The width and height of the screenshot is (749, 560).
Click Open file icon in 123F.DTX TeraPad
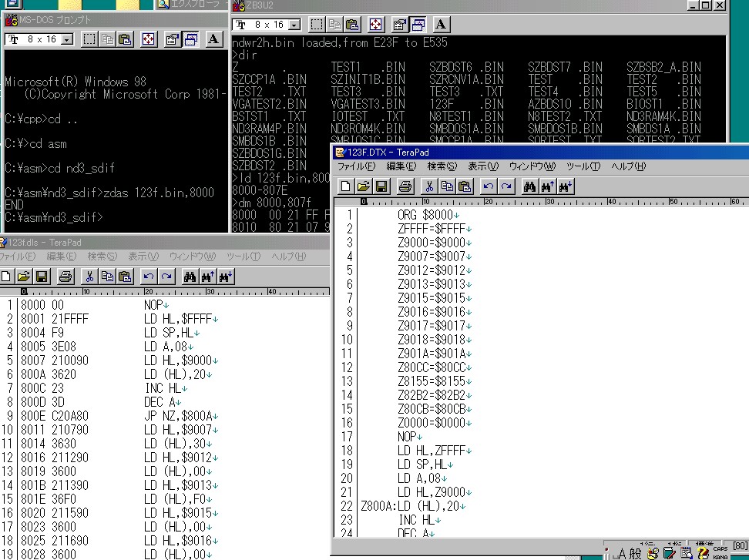[364, 186]
